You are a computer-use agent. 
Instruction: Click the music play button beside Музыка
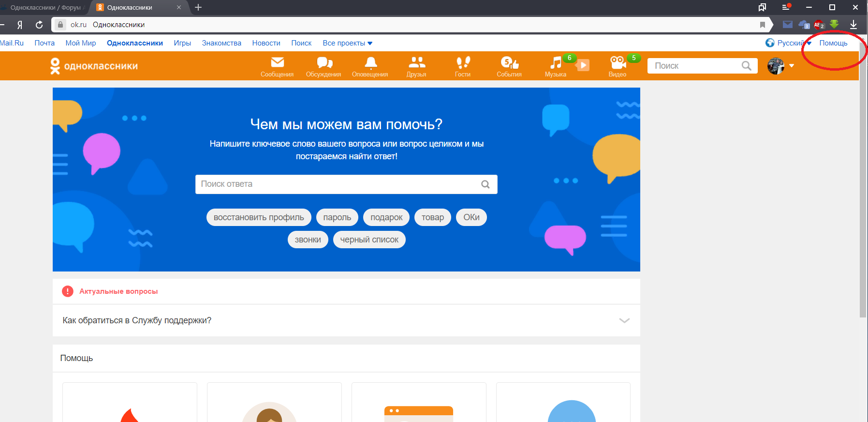(x=584, y=65)
